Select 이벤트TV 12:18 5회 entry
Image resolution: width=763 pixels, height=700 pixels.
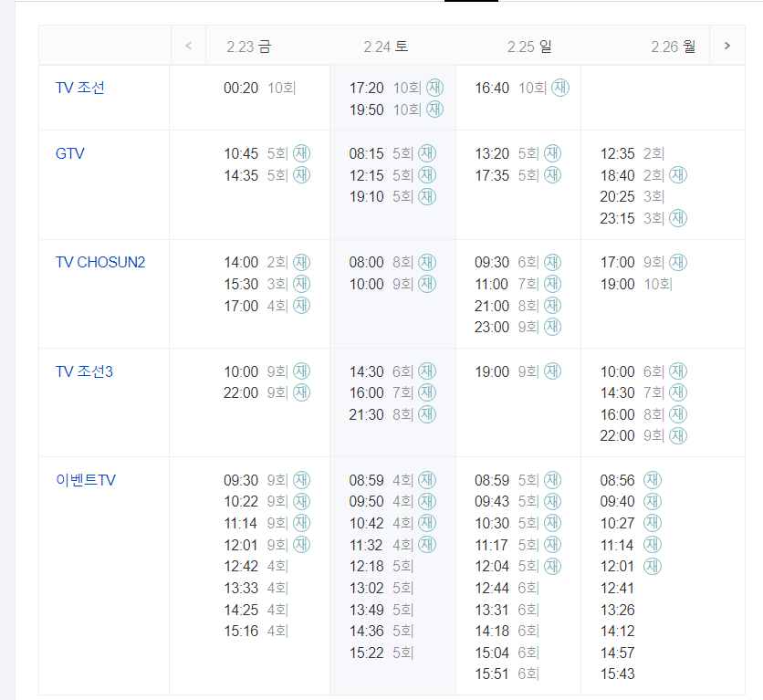tap(381, 566)
